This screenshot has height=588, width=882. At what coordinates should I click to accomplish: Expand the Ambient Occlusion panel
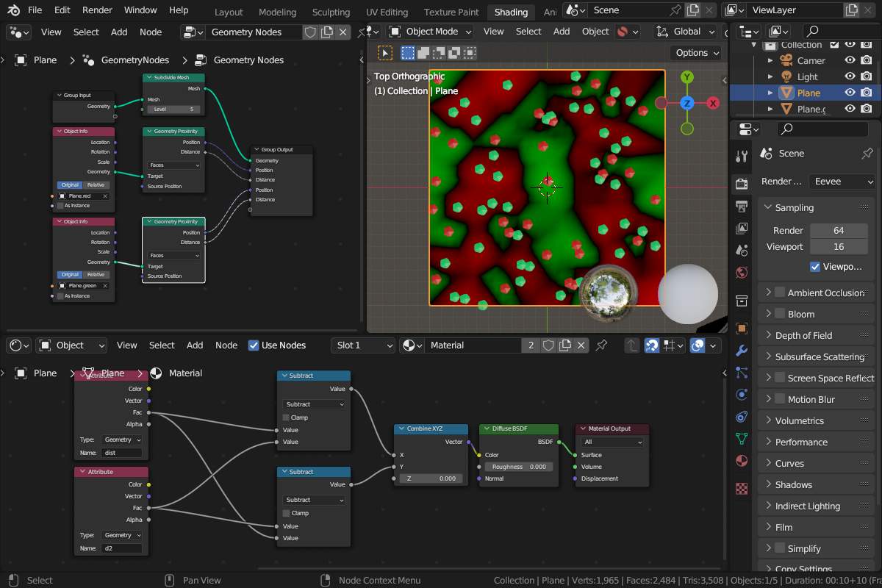816,293
